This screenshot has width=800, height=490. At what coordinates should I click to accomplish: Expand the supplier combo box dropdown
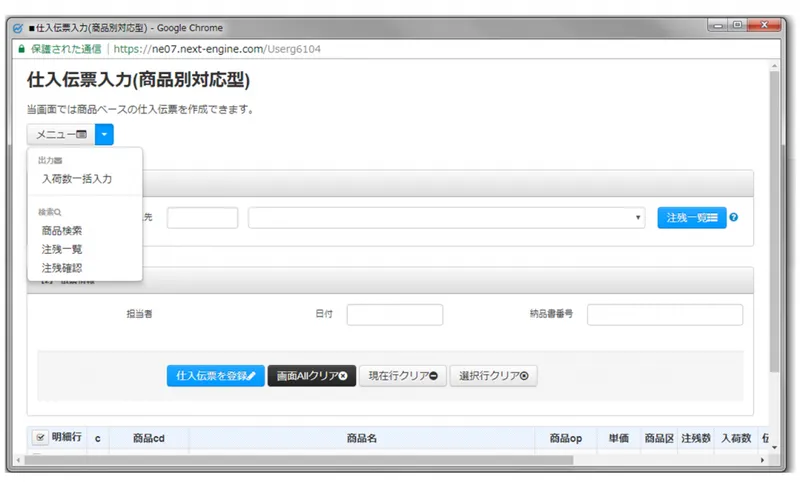(x=446, y=217)
